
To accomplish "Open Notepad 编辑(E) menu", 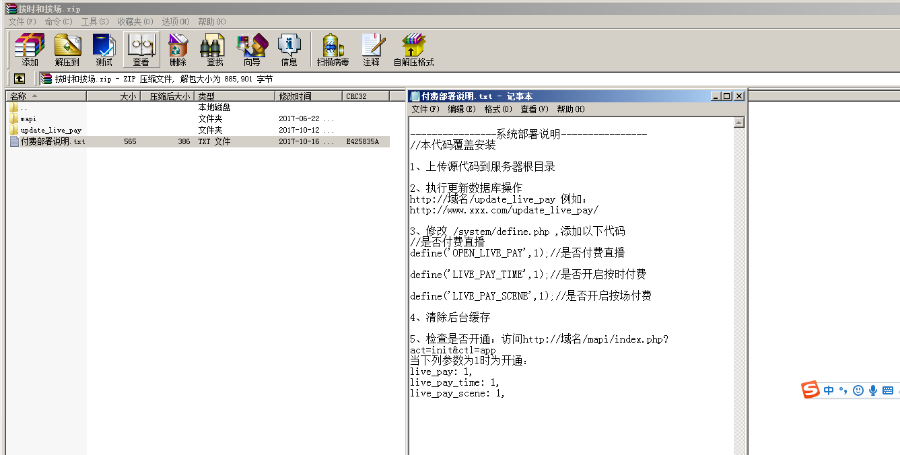I will [461, 109].
